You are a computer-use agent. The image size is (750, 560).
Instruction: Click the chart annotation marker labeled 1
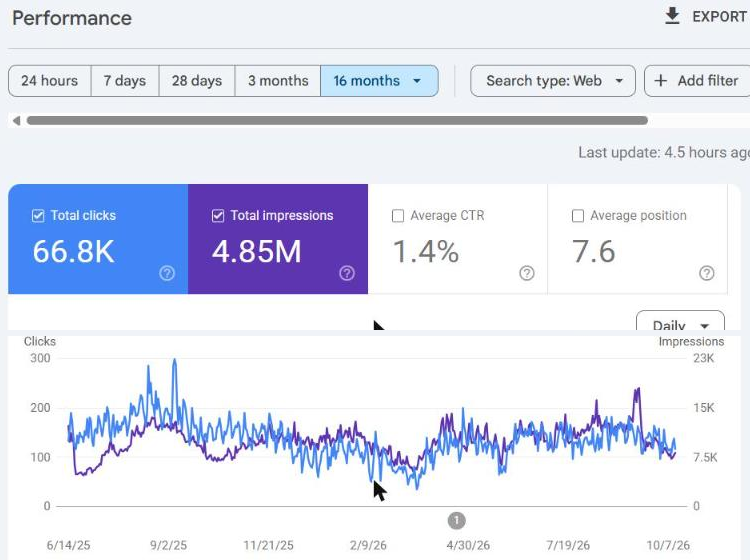[456, 520]
